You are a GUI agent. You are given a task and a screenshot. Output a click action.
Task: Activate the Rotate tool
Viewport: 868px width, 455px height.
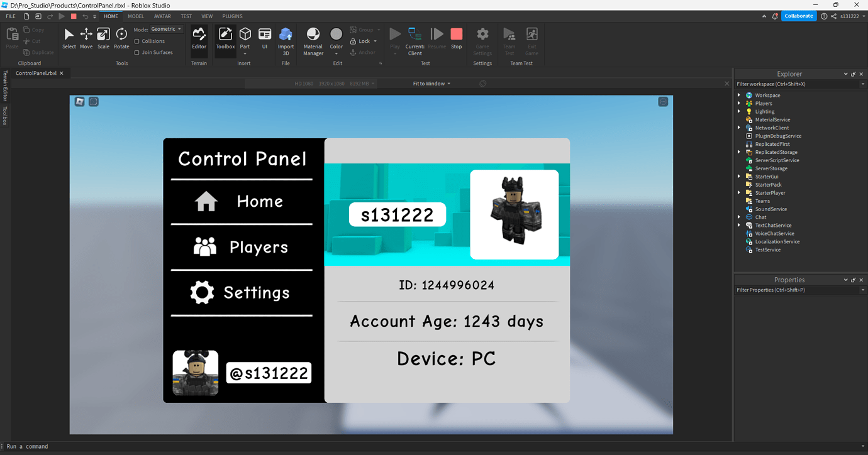121,38
